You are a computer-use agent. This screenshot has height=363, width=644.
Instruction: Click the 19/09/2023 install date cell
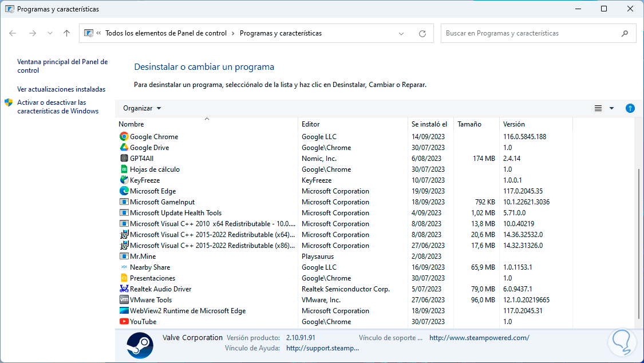pos(428,191)
